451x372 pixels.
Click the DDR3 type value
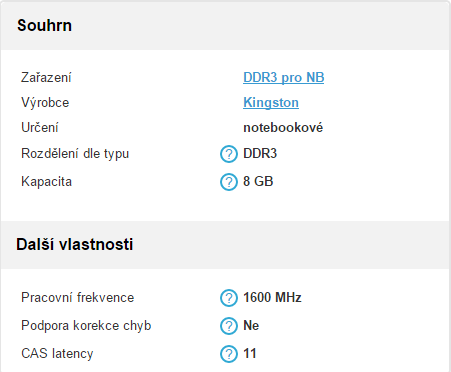tap(260, 154)
